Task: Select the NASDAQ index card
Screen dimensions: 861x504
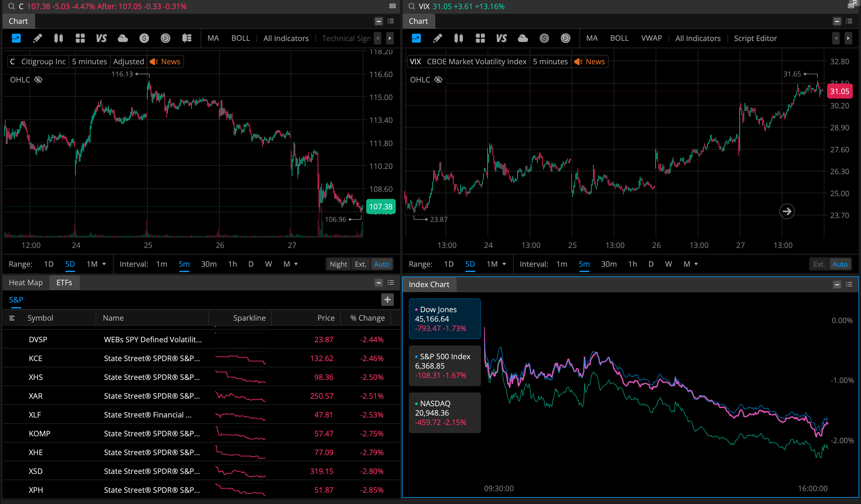Action: coord(445,412)
